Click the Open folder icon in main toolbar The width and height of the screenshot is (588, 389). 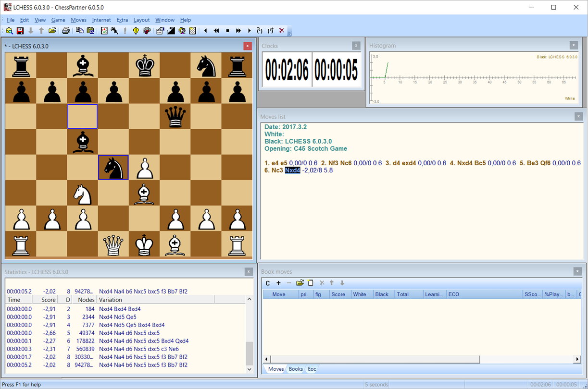[x=52, y=31]
